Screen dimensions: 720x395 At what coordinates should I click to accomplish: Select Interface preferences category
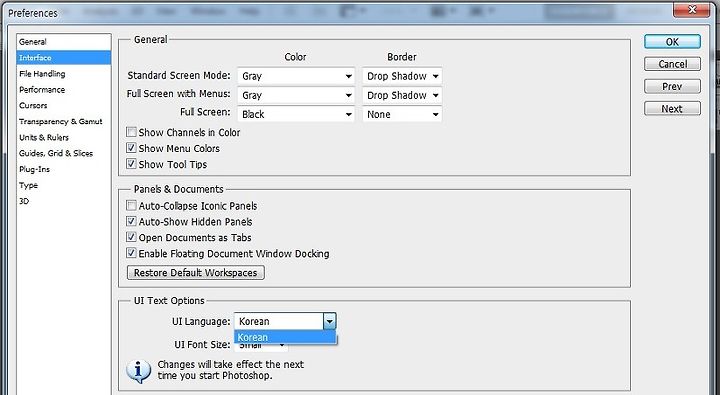click(x=63, y=58)
